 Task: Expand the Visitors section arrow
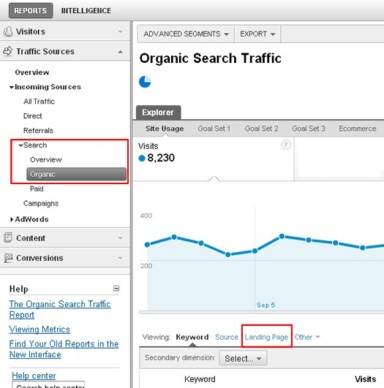[x=120, y=32]
